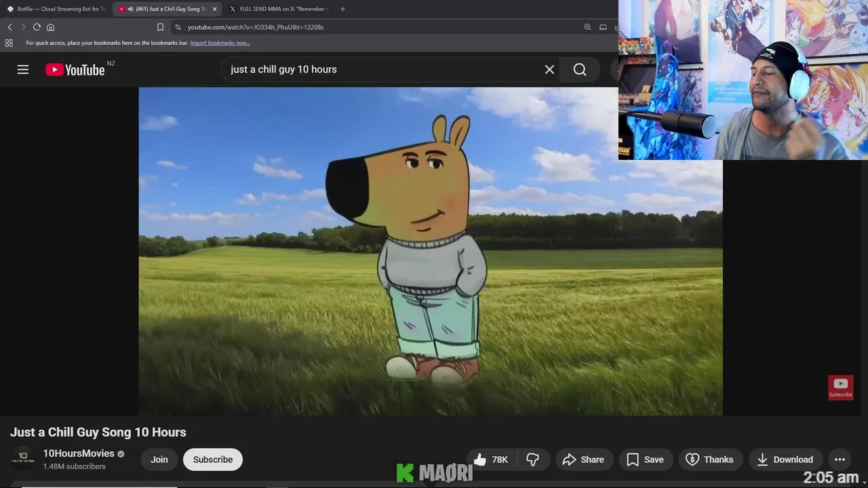The width and height of the screenshot is (868, 488).
Task: Send Thanks to the creator
Action: [710, 460]
